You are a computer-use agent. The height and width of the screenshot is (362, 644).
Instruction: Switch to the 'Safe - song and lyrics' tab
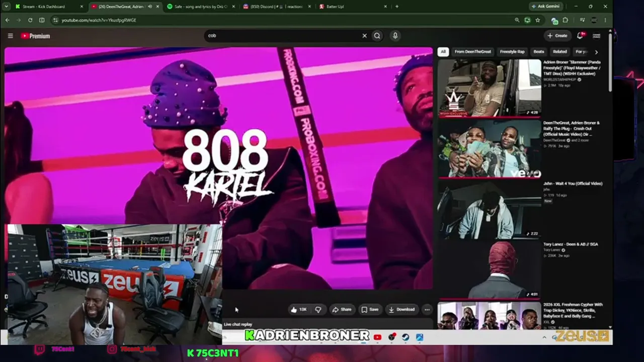[200, 7]
